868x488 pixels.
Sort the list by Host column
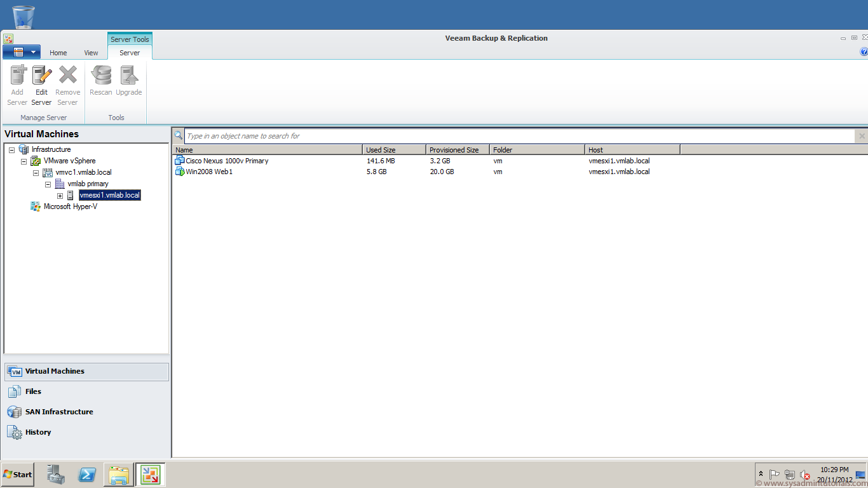tap(632, 150)
